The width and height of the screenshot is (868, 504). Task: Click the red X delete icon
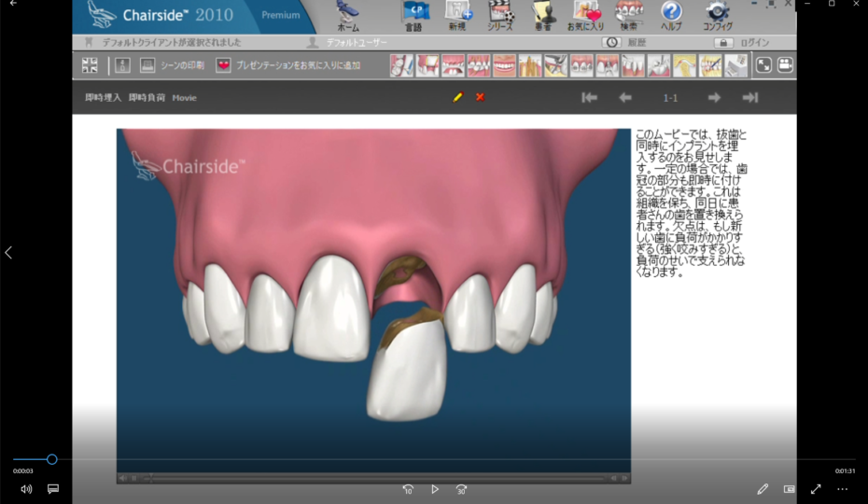point(480,97)
